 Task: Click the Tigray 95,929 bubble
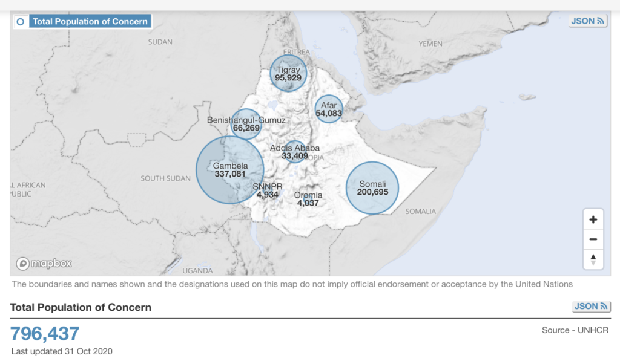(x=288, y=73)
